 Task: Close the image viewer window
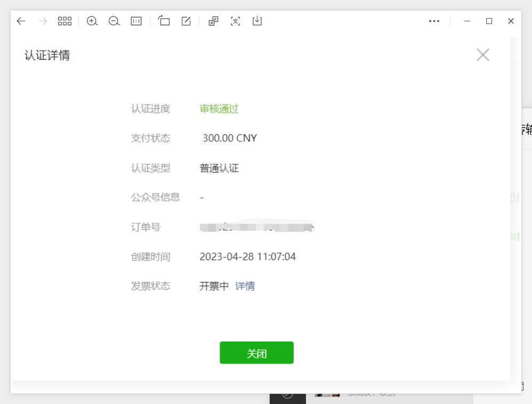511,21
